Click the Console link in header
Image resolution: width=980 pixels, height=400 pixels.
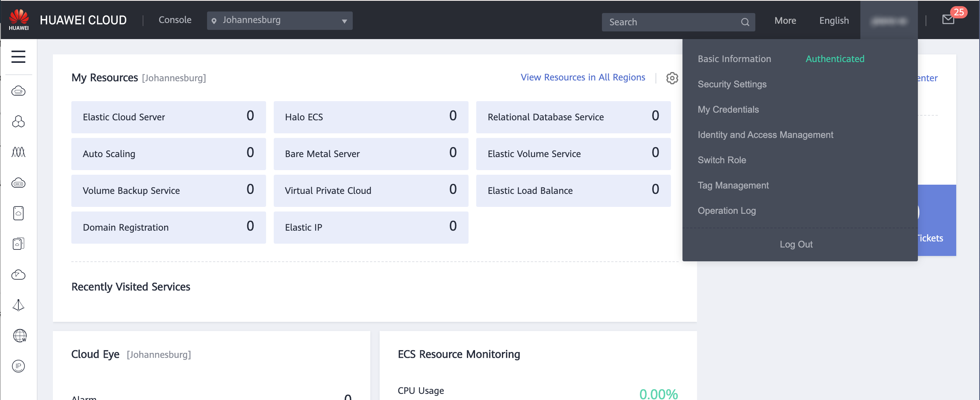(x=175, y=20)
